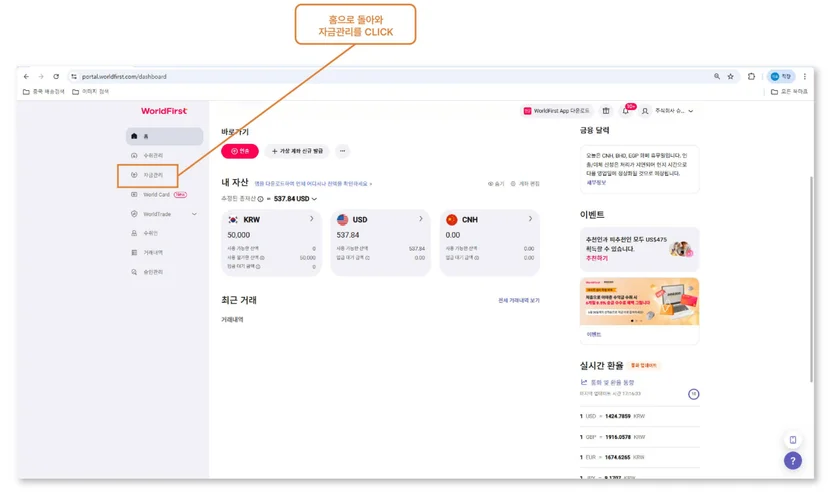Click the 1 GBP = 1916.0578 KRW row
This screenshot has height=493, width=828.
click(x=639, y=438)
